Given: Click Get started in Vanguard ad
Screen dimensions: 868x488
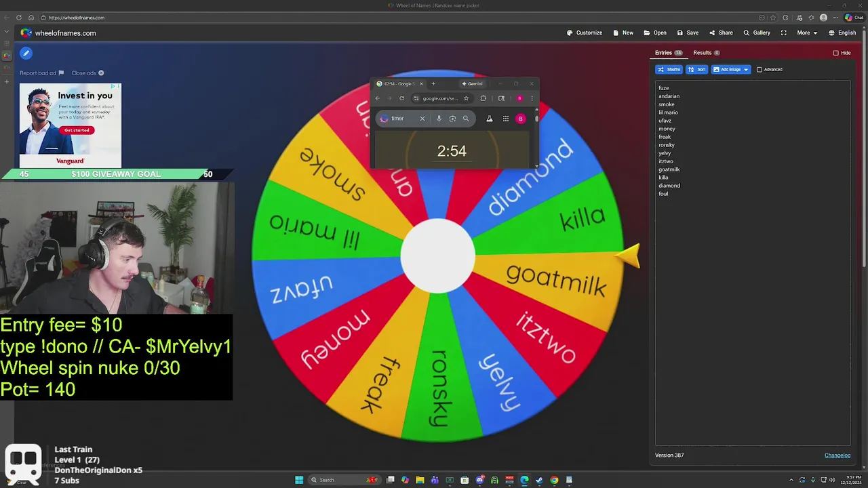Looking at the screenshot, I should click(x=77, y=130).
